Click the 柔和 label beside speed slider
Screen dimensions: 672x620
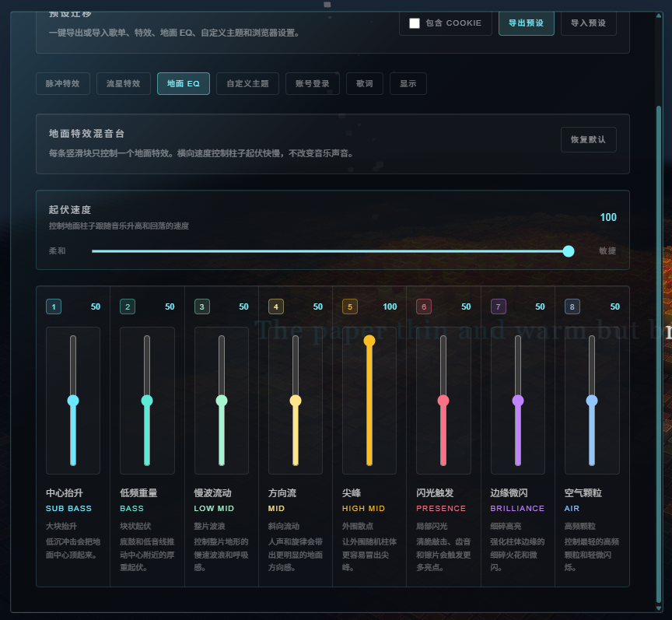click(57, 250)
